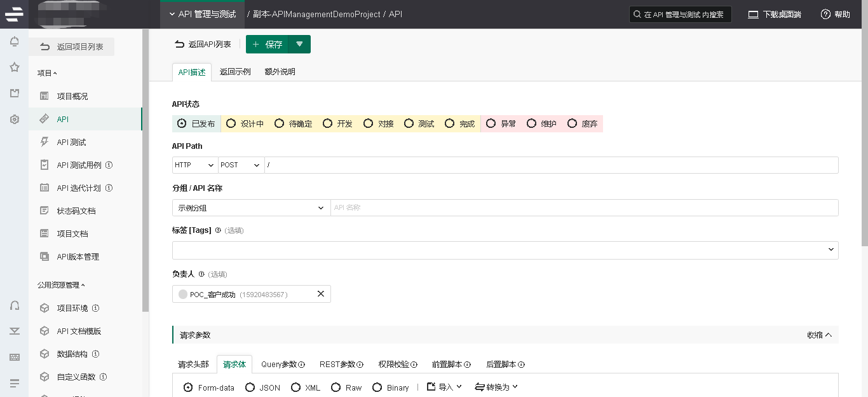
Task: Open the hamburger logo menu at top-left
Action: pos(14,14)
